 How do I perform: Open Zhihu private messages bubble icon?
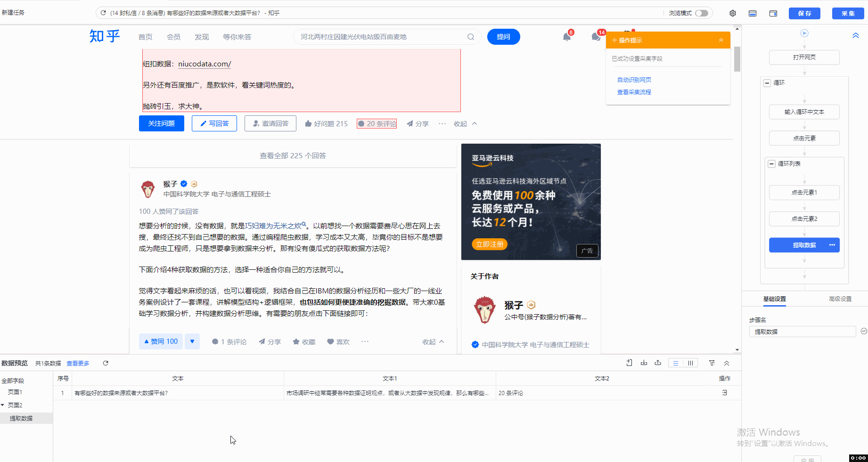click(596, 37)
